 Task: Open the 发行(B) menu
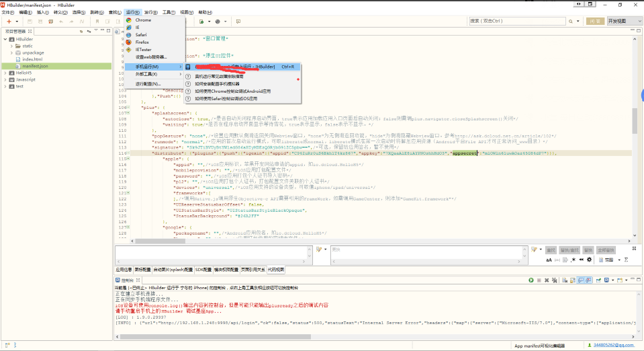(x=150, y=12)
